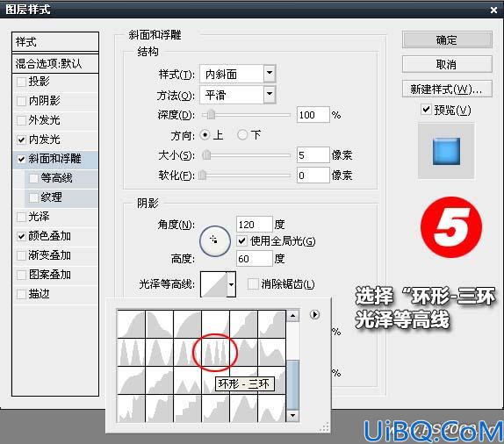
Task: Click the blue style preview thumbnail
Action: pos(446,151)
